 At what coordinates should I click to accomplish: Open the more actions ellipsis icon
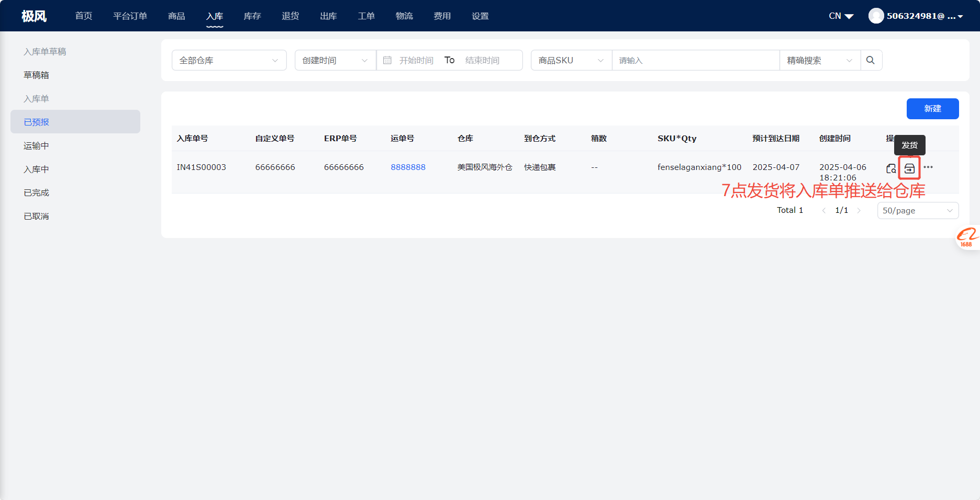[928, 167]
